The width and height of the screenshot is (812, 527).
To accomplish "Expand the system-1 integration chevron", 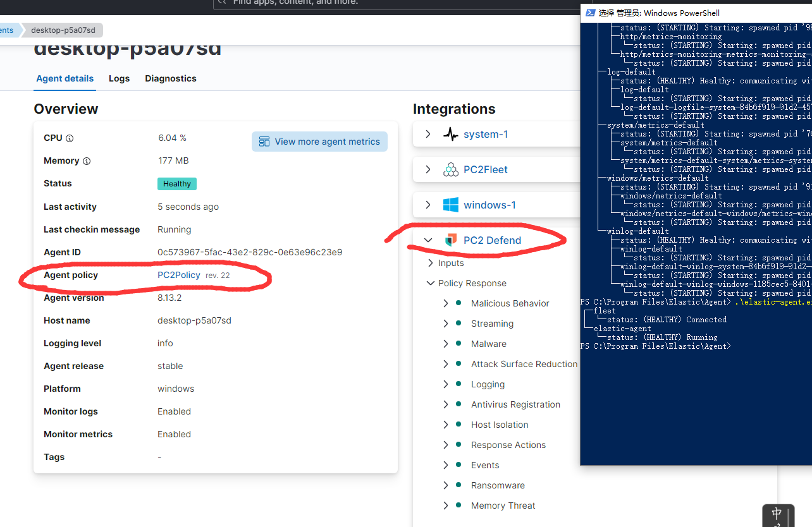I will coord(428,134).
